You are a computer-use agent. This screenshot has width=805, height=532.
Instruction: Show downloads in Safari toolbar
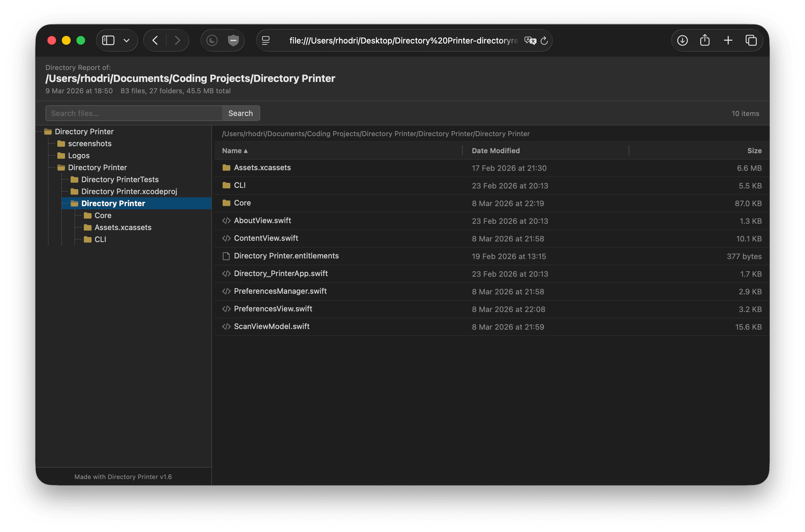(682, 40)
